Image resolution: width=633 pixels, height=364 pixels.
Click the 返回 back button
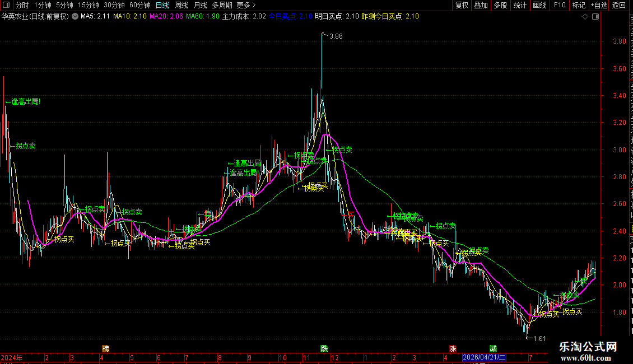tap(618, 5)
